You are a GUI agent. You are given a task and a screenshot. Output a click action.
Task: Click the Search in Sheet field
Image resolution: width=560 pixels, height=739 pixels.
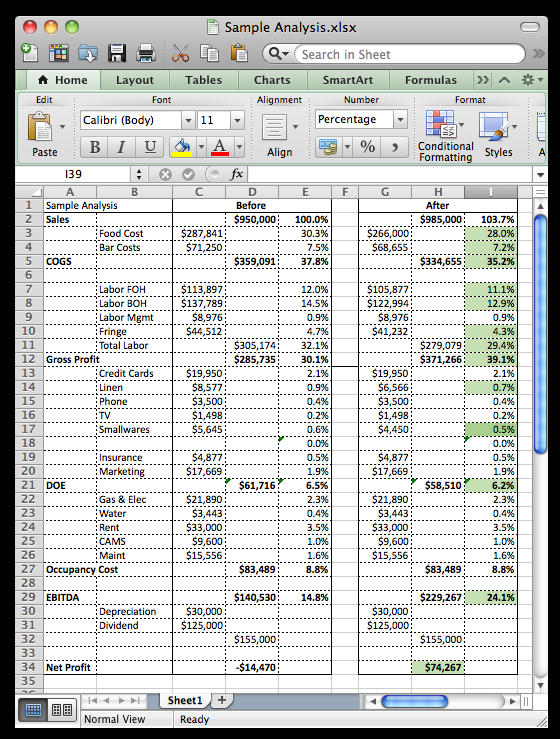(409, 54)
